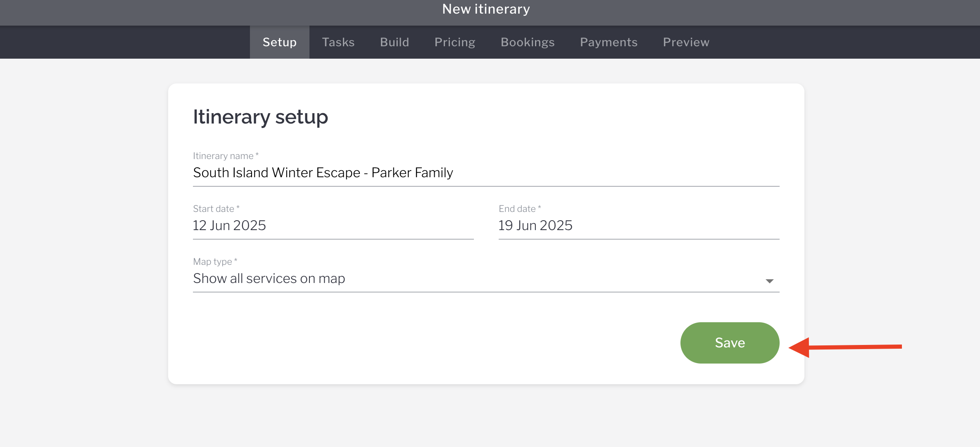Click the End date label
The height and width of the screenshot is (447, 980).
coord(519,209)
